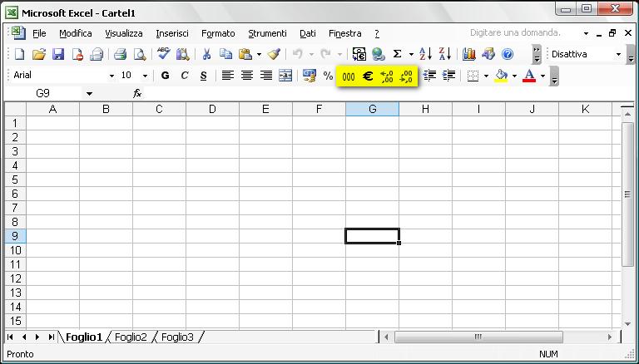Open the Print Preview icon
This screenshot has height=364, width=639.
(140, 54)
